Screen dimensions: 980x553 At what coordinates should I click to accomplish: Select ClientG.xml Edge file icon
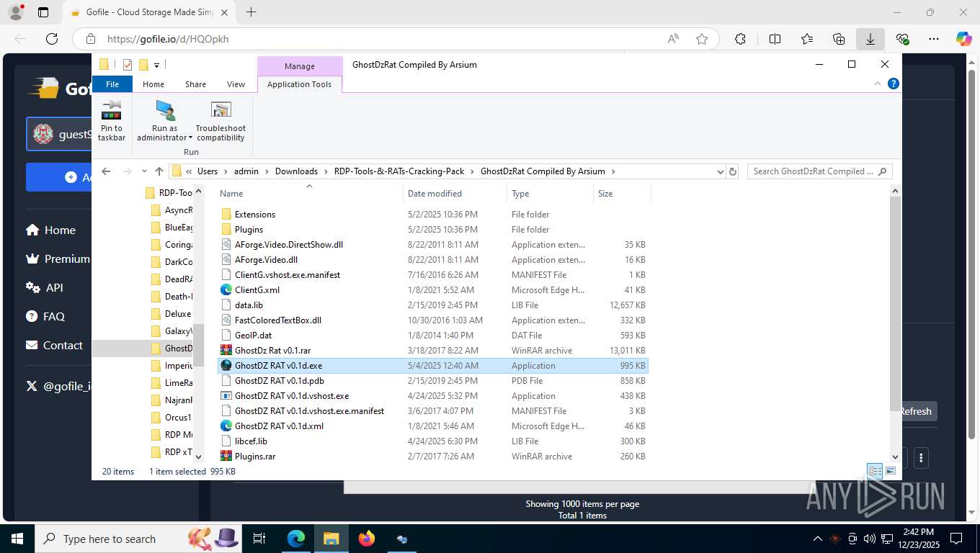coord(226,290)
